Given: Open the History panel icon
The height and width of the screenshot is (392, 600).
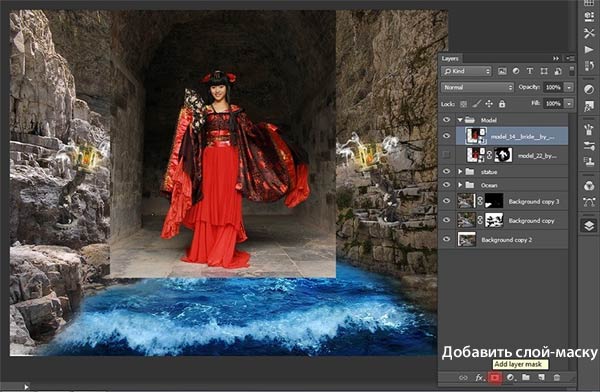Looking at the screenshot, I should pos(589,66).
